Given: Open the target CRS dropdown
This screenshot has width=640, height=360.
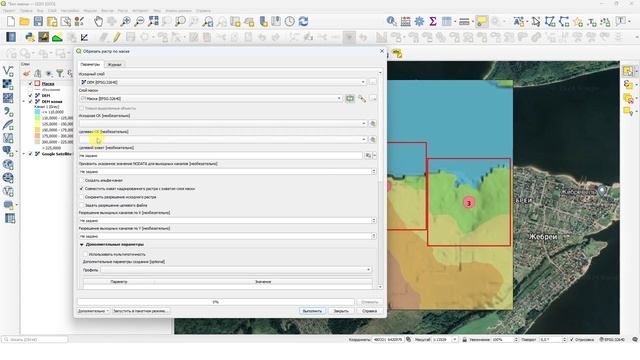Looking at the screenshot, I should click(223, 140).
